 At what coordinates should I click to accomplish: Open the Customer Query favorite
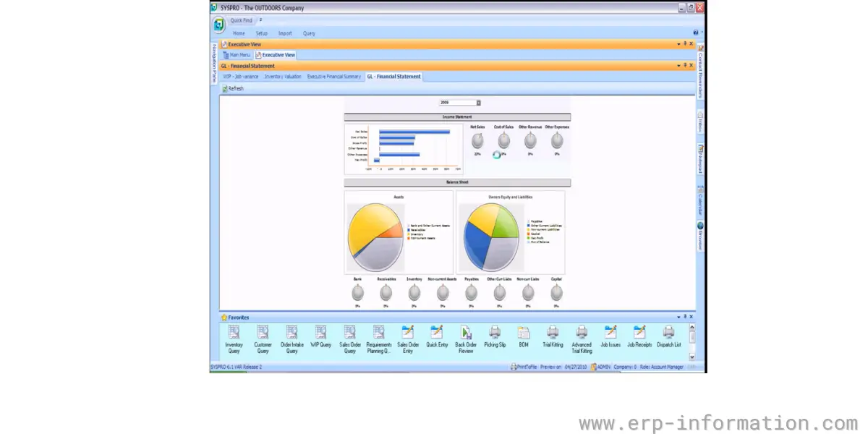[x=263, y=338]
